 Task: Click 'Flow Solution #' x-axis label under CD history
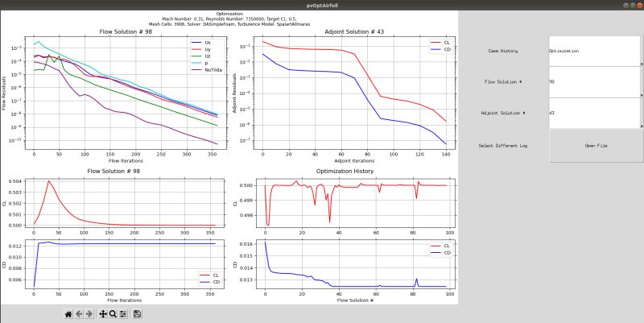[355, 300]
